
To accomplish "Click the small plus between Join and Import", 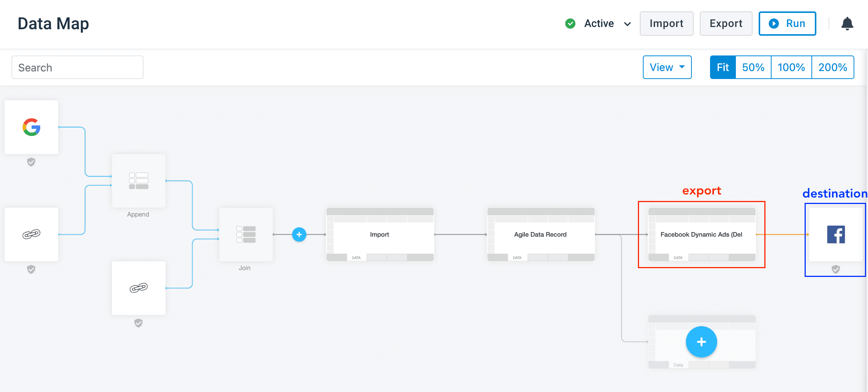I will [x=299, y=234].
